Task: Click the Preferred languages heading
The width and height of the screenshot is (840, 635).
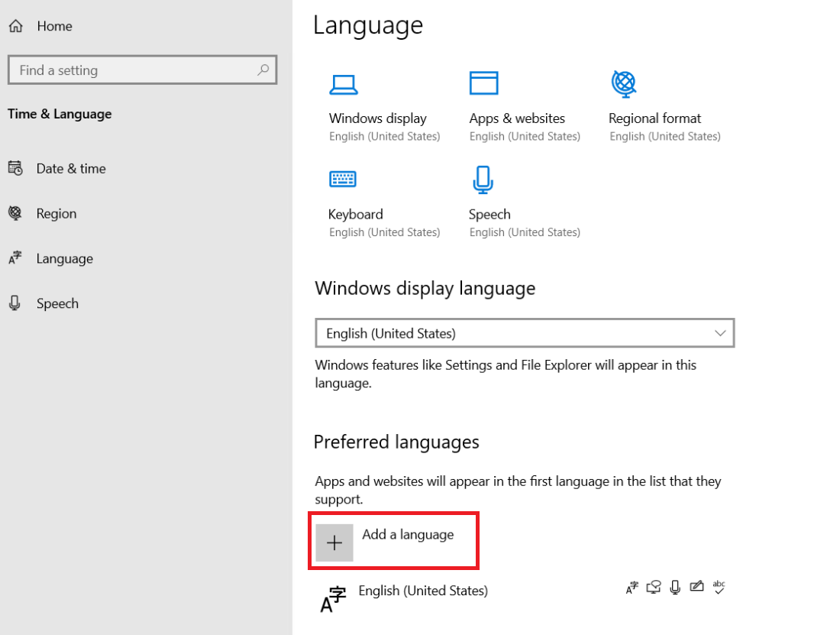Action: coord(396,442)
